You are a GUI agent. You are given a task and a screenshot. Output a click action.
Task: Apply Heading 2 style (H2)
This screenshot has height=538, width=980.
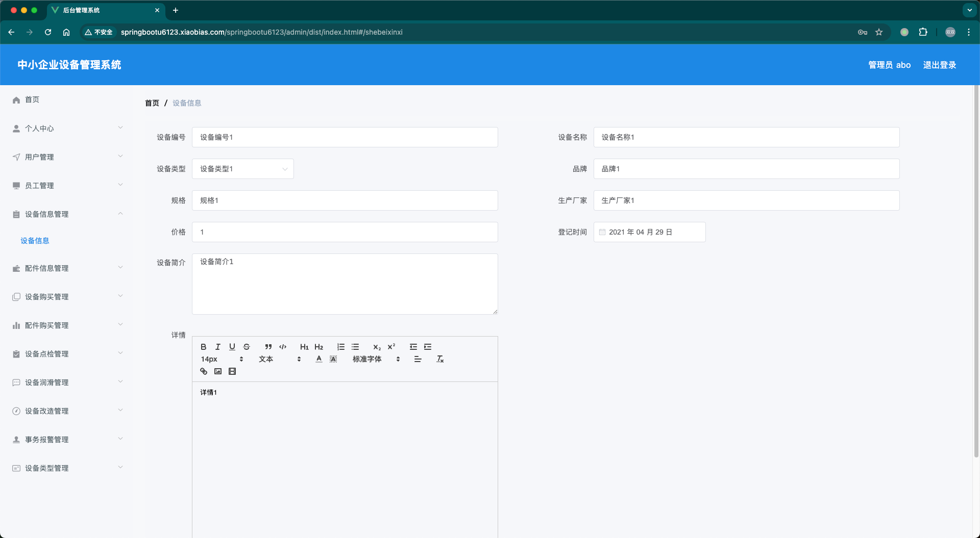(319, 347)
